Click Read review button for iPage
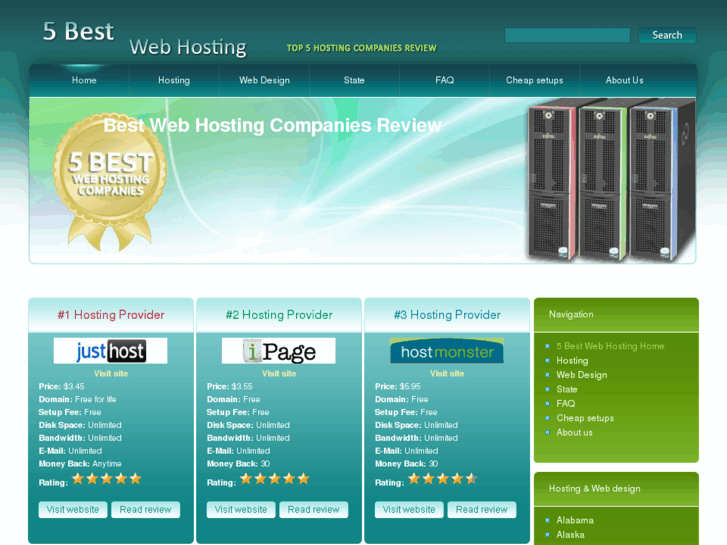 click(x=314, y=509)
